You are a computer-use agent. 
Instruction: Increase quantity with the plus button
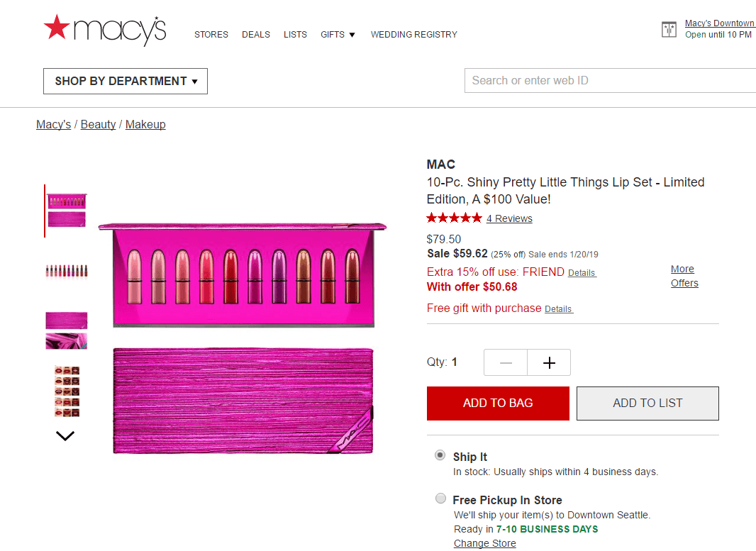549,362
